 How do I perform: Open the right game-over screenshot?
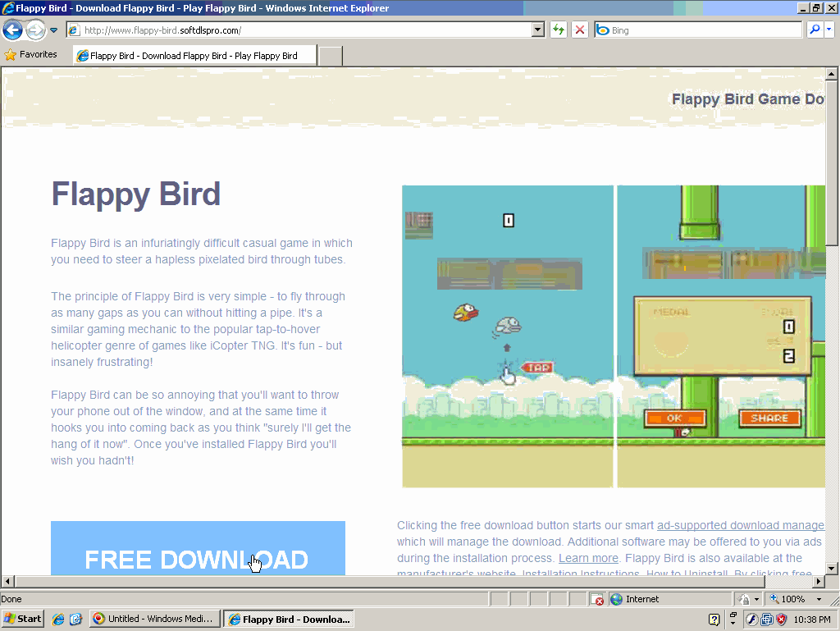point(721,336)
